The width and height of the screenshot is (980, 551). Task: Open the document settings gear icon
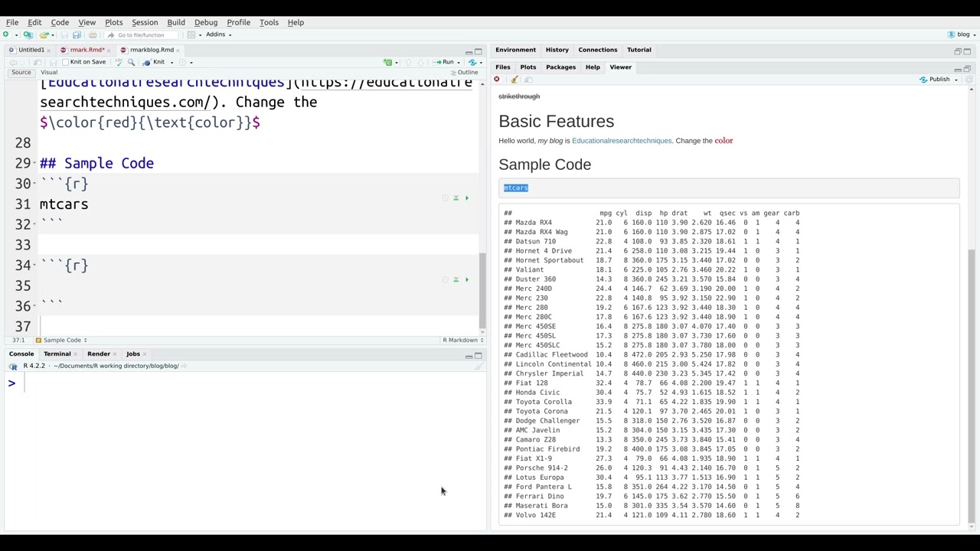coord(182,62)
